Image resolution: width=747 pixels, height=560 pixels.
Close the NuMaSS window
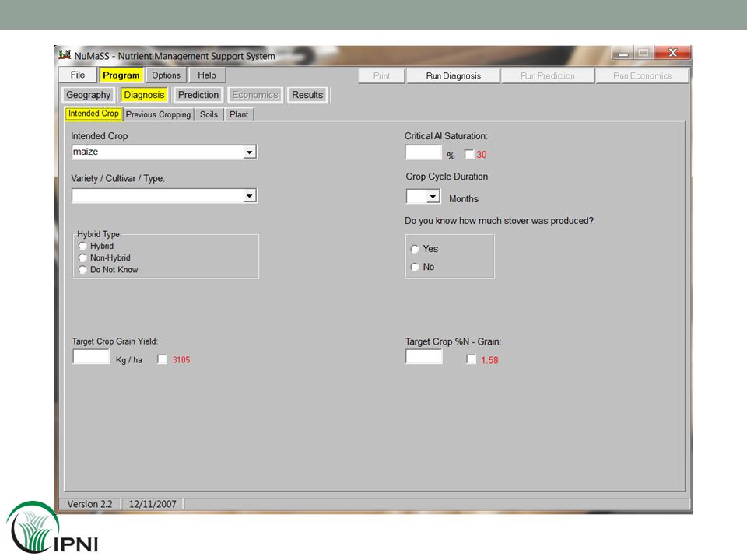672,53
